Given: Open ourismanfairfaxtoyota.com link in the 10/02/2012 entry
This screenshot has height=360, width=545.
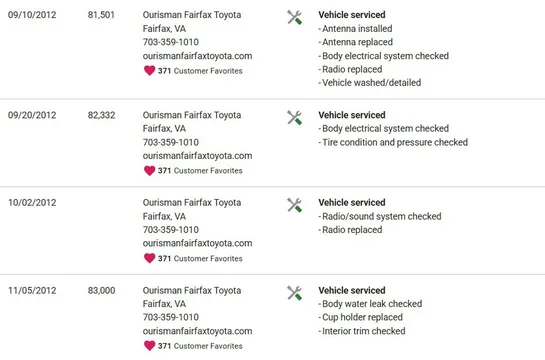Looking at the screenshot, I should click(197, 243).
